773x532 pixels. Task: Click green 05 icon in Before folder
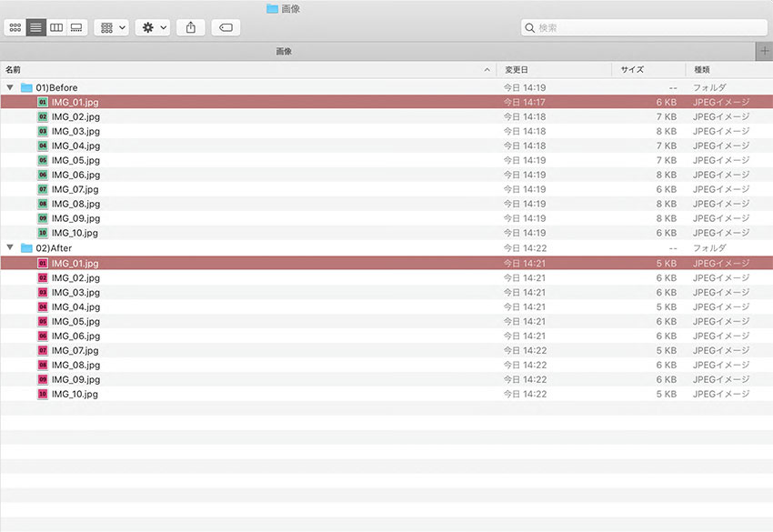43,160
